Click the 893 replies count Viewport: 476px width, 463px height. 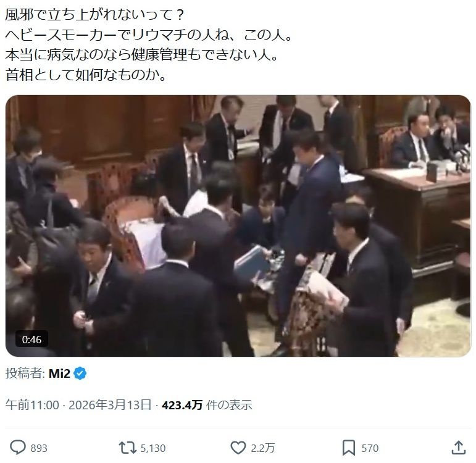pos(39,448)
